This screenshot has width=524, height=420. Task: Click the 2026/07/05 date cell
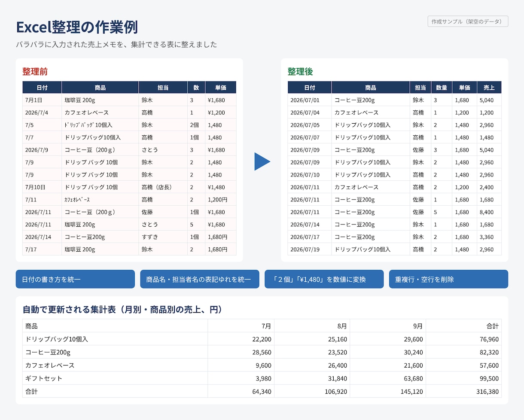point(310,125)
